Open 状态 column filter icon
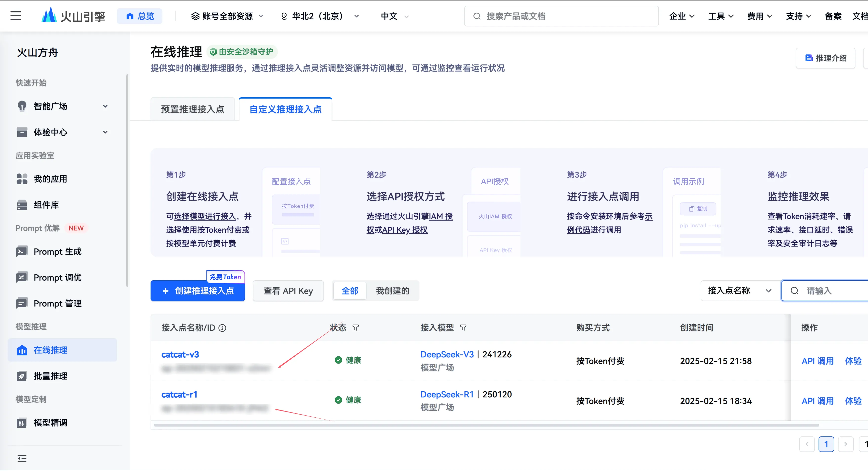 pos(356,328)
